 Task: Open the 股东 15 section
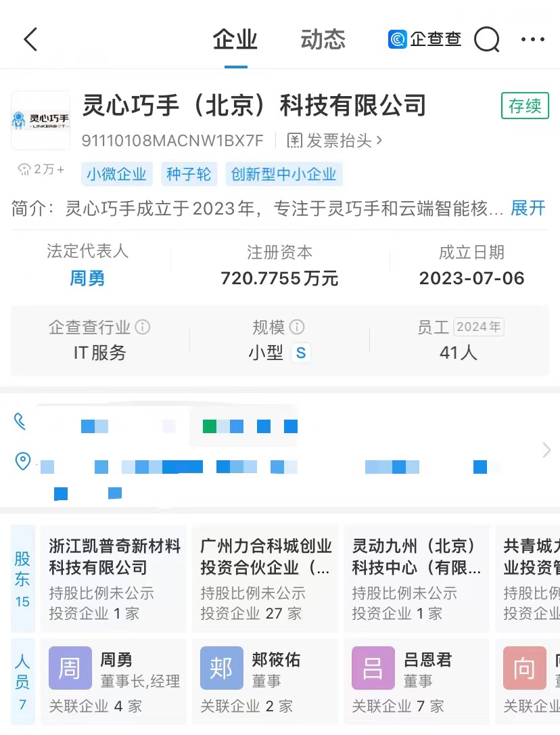click(22, 579)
